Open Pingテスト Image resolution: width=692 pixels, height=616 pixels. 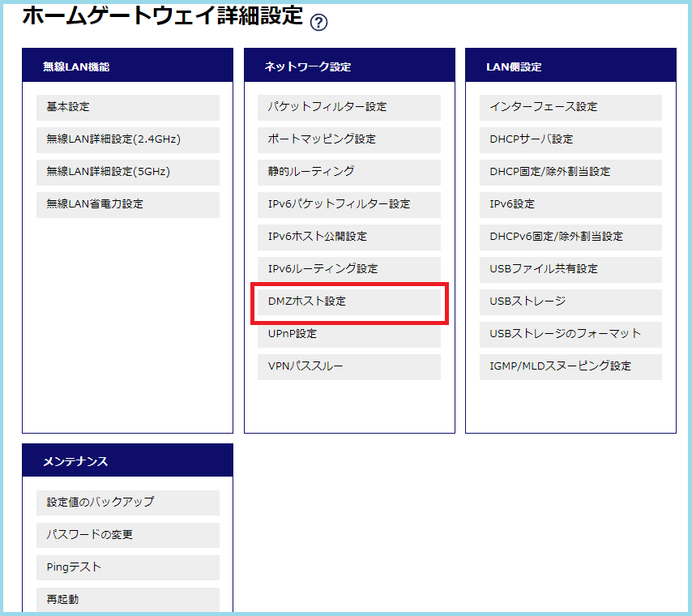(128, 567)
